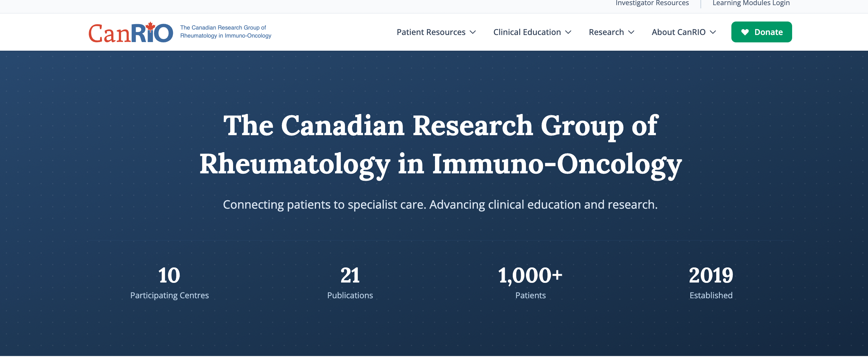
Task: Click the Donate label
Action: (x=768, y=32)
